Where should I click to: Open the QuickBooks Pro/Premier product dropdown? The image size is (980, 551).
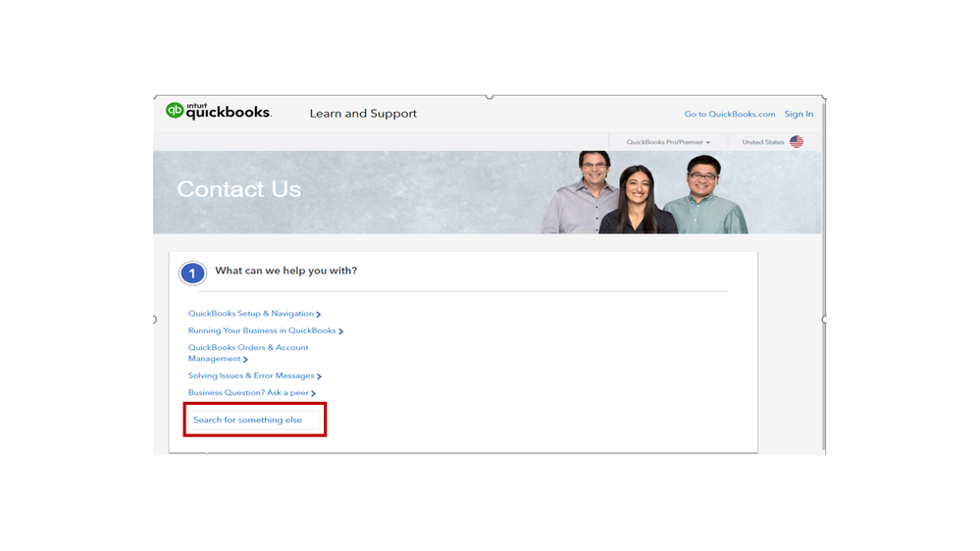(668, 142)
